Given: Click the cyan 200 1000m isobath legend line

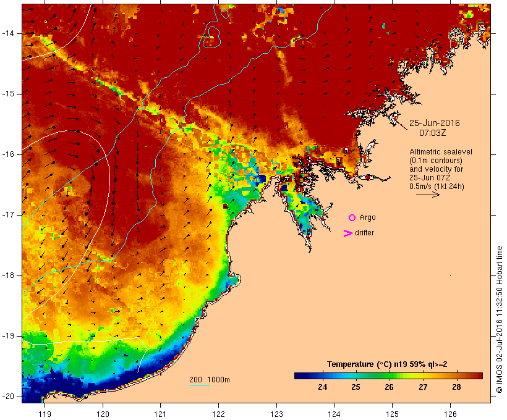Looking at the screenshot, I should (x=200, y=385).
